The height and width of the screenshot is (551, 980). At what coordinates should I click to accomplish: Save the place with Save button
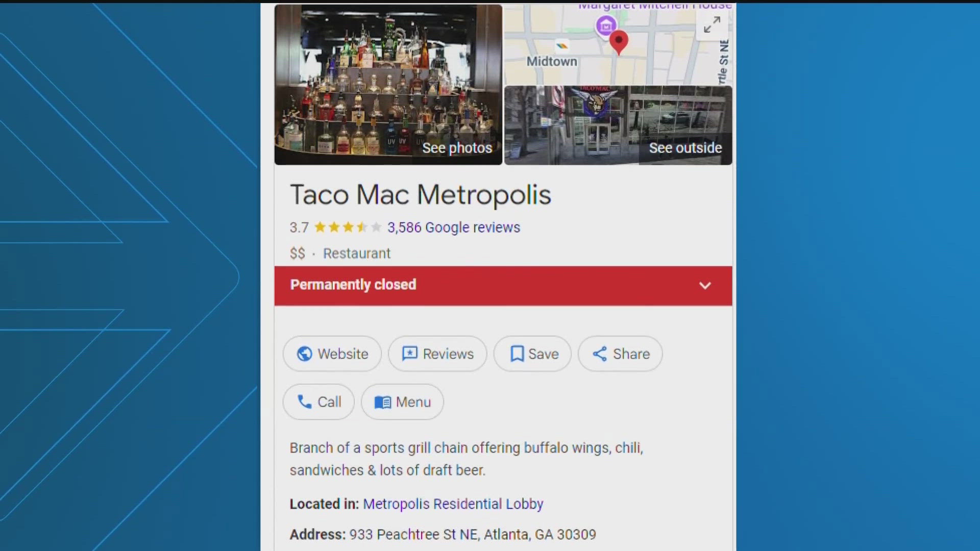coord(532,354)
